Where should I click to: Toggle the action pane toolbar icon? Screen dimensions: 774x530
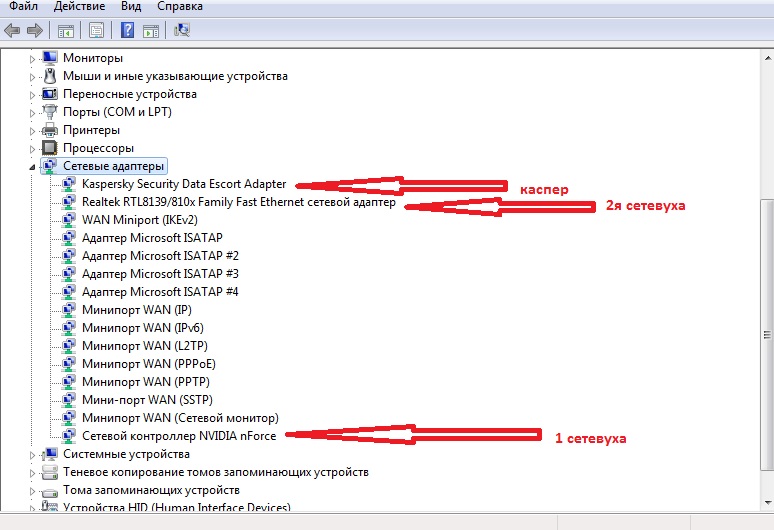(151, 31)
